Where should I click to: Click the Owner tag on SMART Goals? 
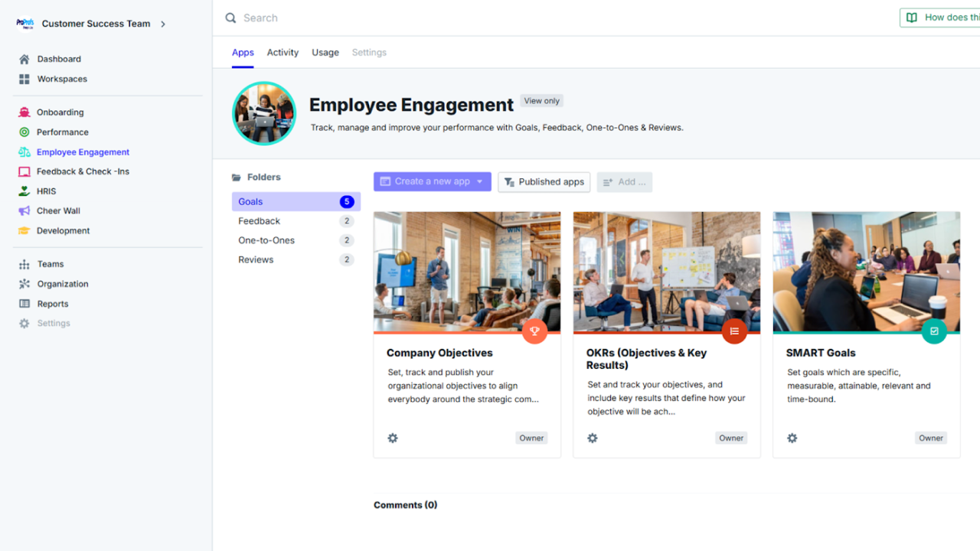pyautogui.click(x=931, y=439)
